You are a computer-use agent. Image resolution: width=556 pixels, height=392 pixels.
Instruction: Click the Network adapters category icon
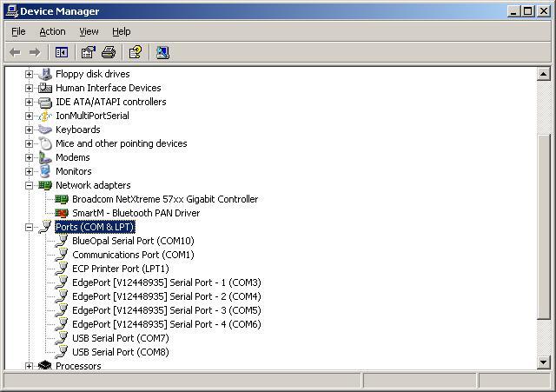tap(45, 185)
